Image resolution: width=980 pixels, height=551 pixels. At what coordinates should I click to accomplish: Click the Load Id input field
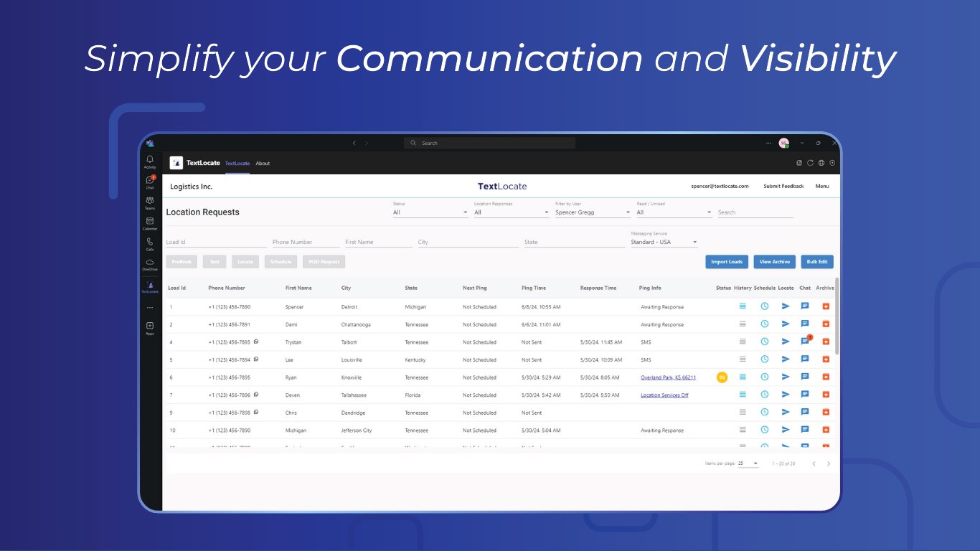[216, 242]
